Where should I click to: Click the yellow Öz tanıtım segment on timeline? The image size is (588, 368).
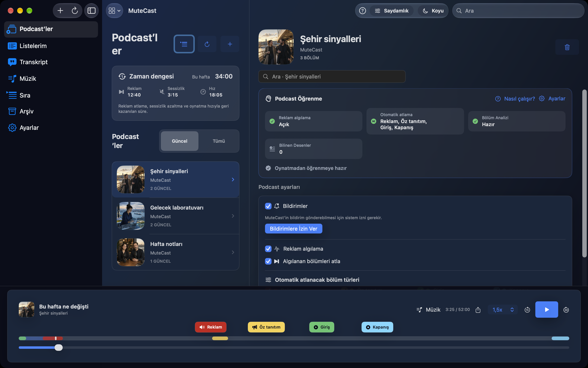220,338
